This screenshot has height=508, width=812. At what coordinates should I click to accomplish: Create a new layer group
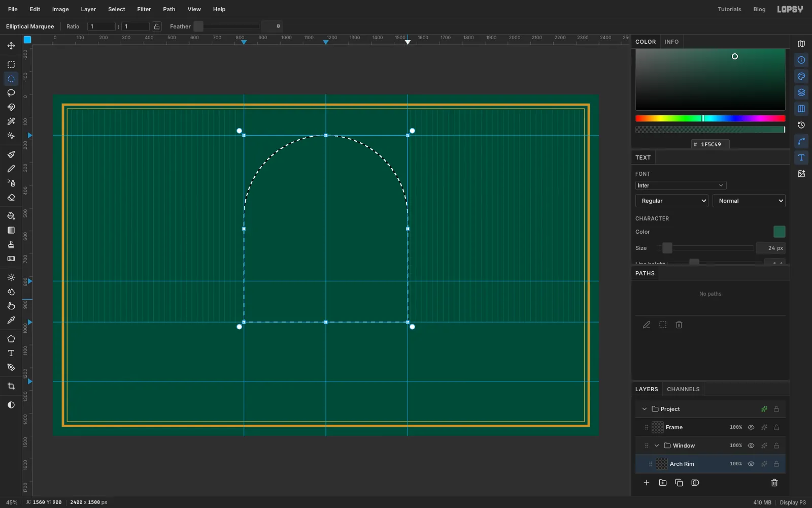663,483
